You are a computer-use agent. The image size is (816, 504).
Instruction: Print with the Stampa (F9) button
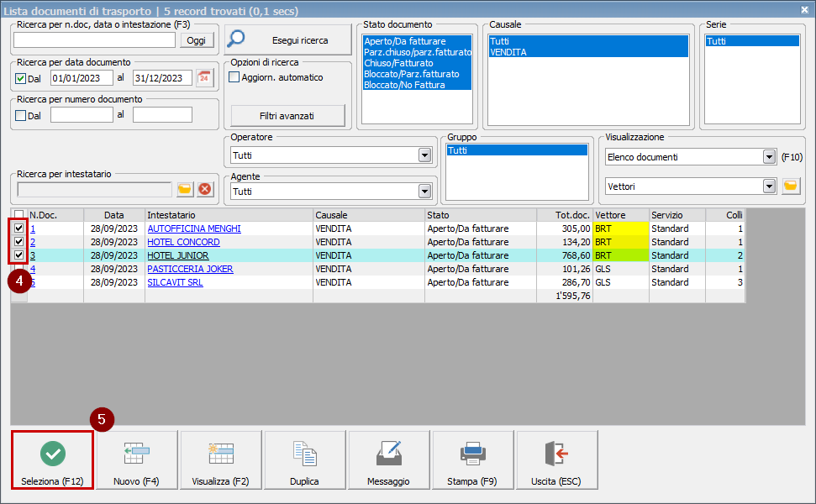472,460
